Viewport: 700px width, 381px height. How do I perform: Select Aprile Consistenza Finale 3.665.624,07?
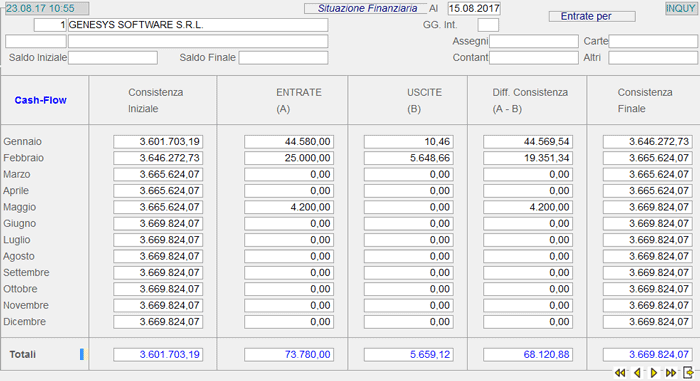click(647, 191)
